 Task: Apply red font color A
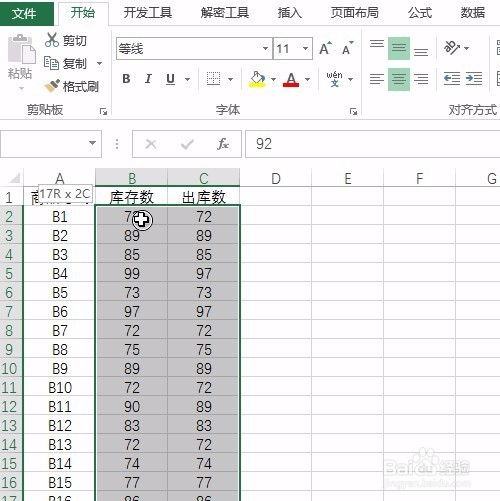(x=291, y=79)
